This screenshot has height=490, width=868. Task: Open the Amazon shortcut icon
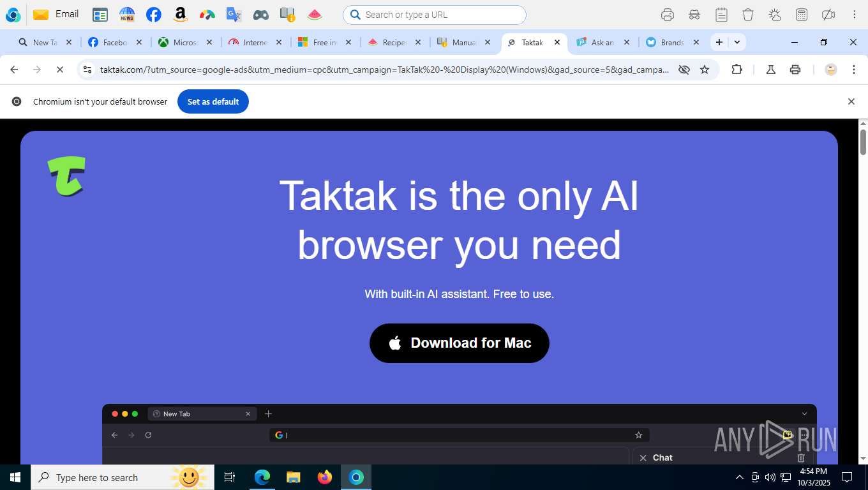coord(181,15)
